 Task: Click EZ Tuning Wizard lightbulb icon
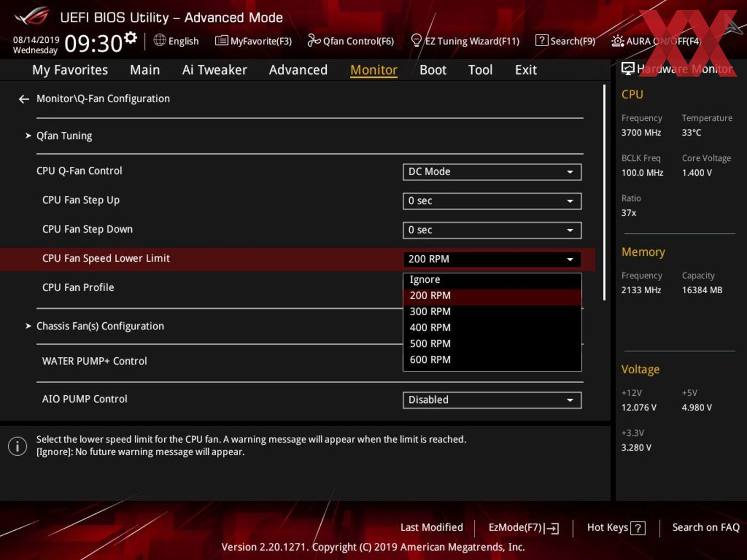click(x=416, y=40)
